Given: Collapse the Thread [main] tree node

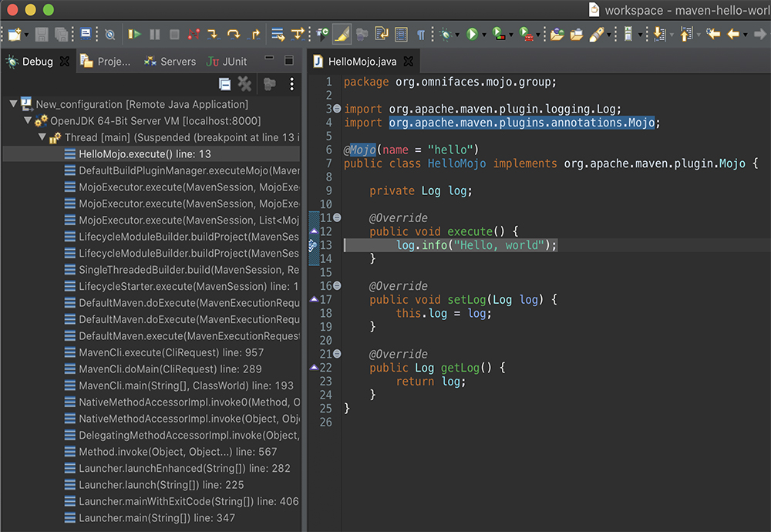Looking at the screenshot, I should [42, 137].
